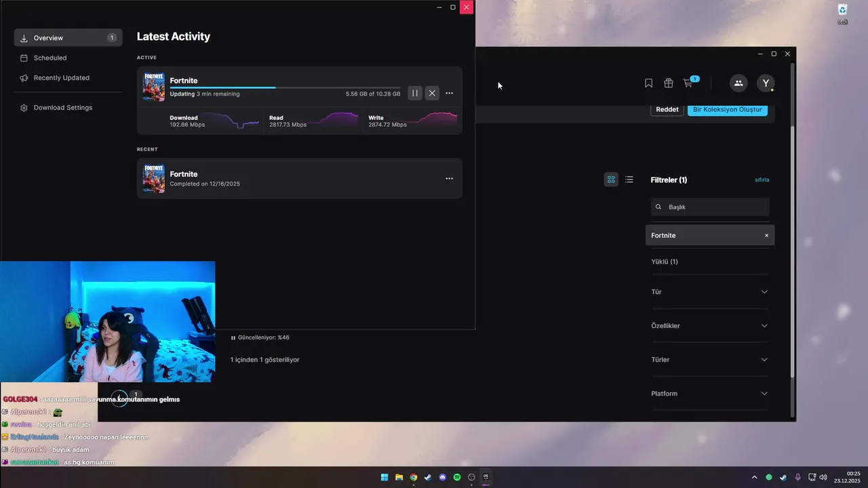Open the wishlist bookmark icon in Epic launcher
This screenshot has width=868, height=488.
(x=648, y=83)
